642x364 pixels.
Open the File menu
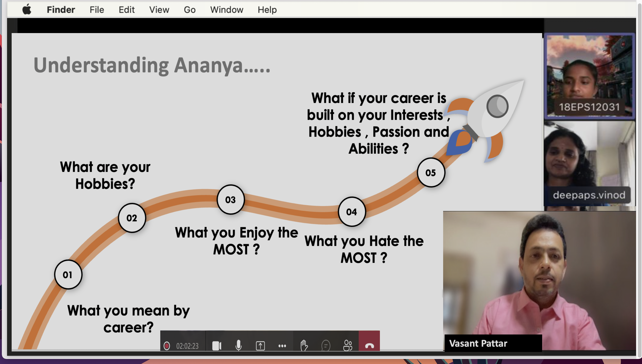point(97,10)
